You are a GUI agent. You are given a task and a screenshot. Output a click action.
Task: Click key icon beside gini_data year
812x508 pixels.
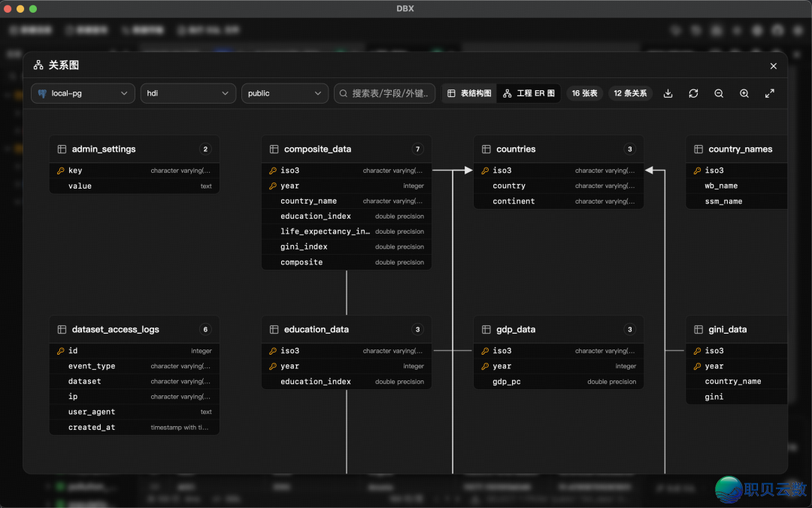tap(698, 366)
